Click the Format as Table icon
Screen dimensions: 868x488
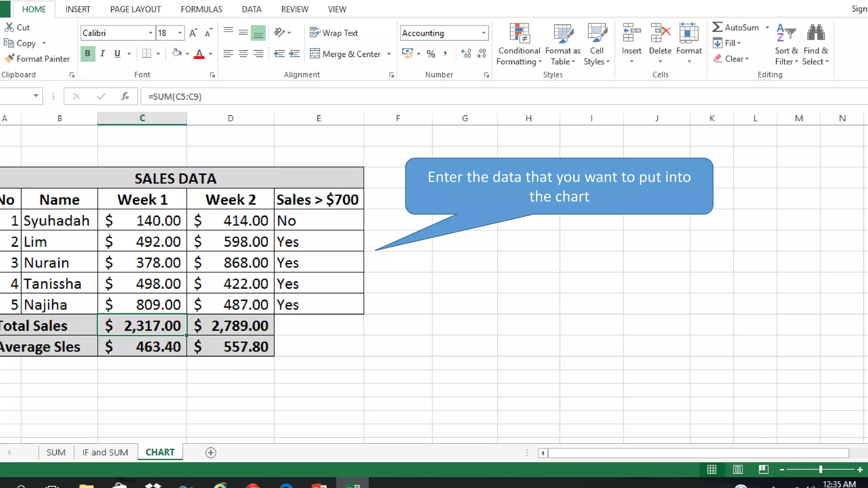pyautogui.click(x=562, y=34)
